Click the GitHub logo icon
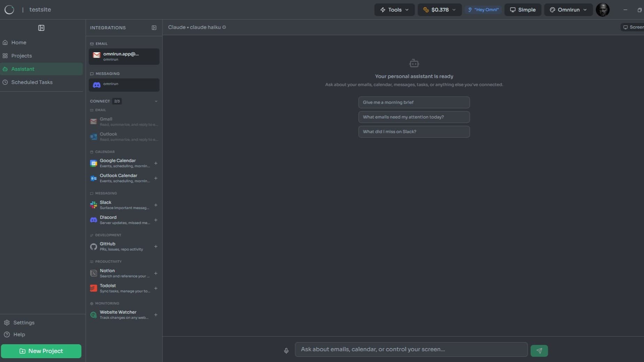This screenshot has height=362, width=644. (x=93, y=246)
